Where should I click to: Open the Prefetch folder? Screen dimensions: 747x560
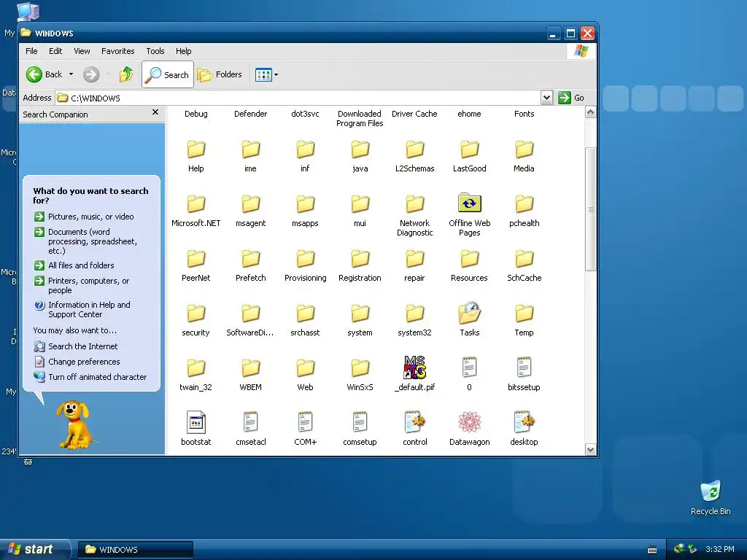(251, 259)
